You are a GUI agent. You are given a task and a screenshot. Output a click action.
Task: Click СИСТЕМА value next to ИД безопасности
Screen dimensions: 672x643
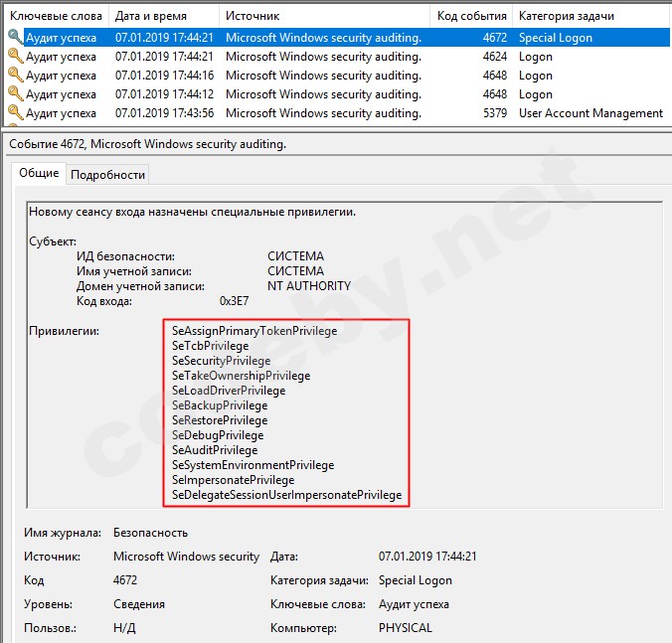tap(295, 256)
